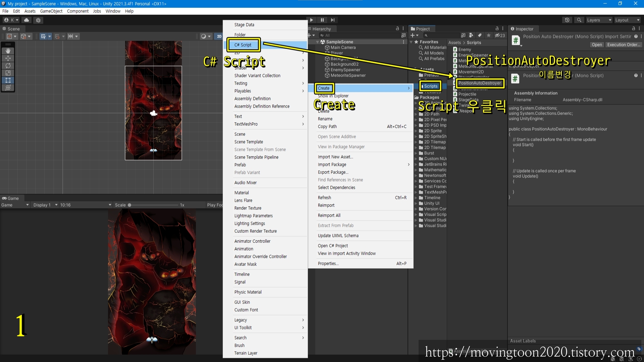Open the File menu
This screenshot has width=644, height=362.
click(5, 11)
